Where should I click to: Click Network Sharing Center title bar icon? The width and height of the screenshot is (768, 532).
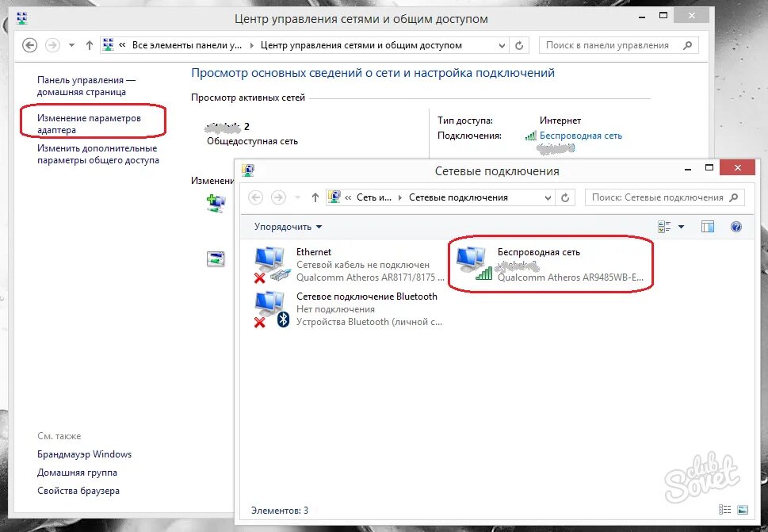(22, 18)
